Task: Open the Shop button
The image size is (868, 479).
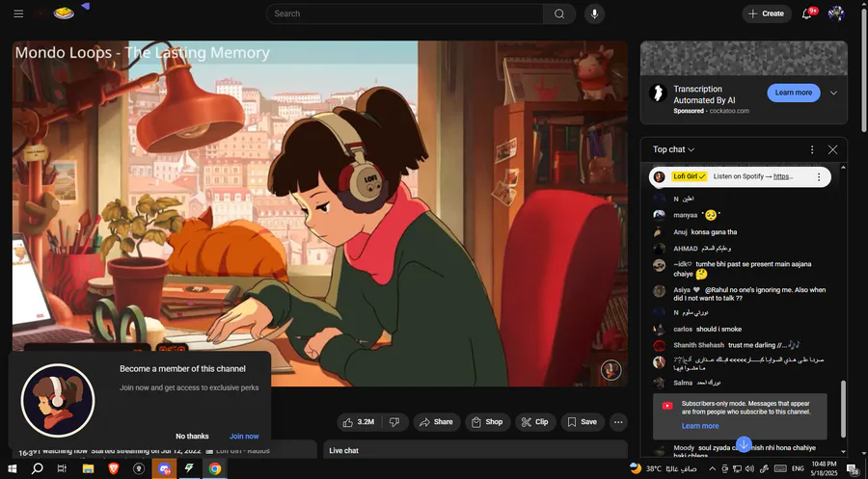Action: (487, 422)
